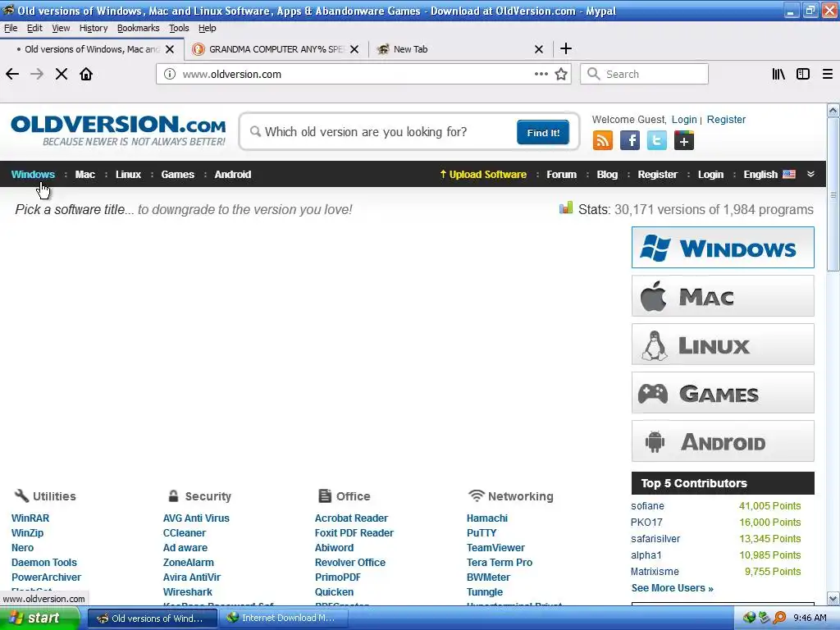Image resolution: width=840 pixels, height=630 pixels.
Task: Click the forward navigation arrow
Action: coord(37,74)
